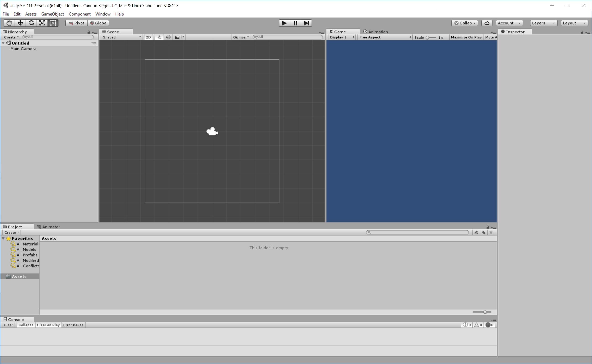Open the GameObject menu
The height and width of the screenshot is (364, 592).
click(53, 14)
